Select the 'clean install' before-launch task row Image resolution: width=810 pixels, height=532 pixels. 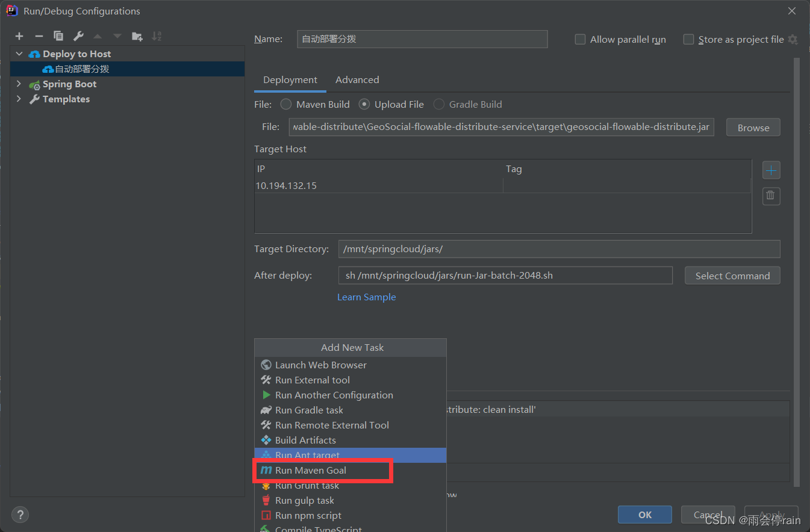(617, 409)
